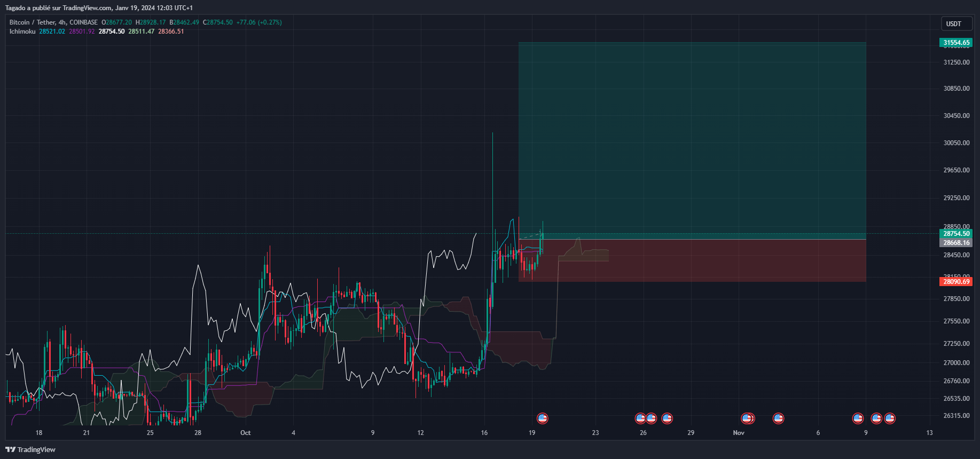Click the Ichimoku indicator label
Image resolution: width=980 pixels, height=459 pixels.
click(22, 31)
